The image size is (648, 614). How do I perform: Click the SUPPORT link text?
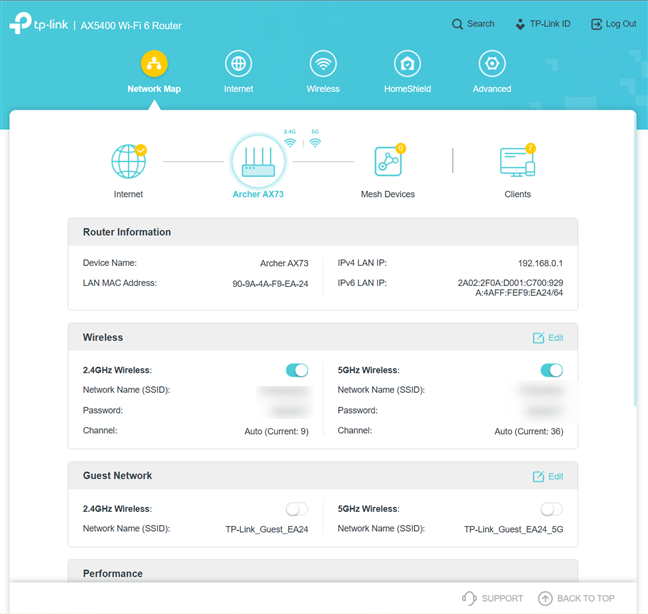click(503, 598)
